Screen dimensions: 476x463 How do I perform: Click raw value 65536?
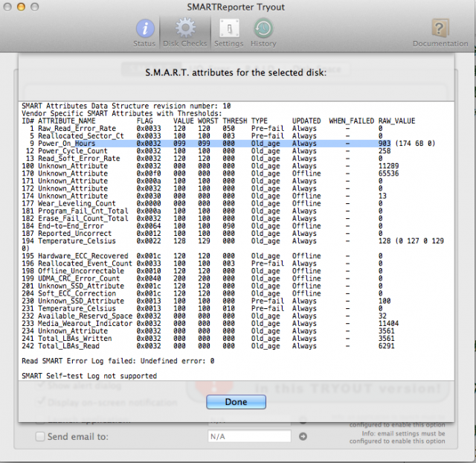click(x=388, y=173)
